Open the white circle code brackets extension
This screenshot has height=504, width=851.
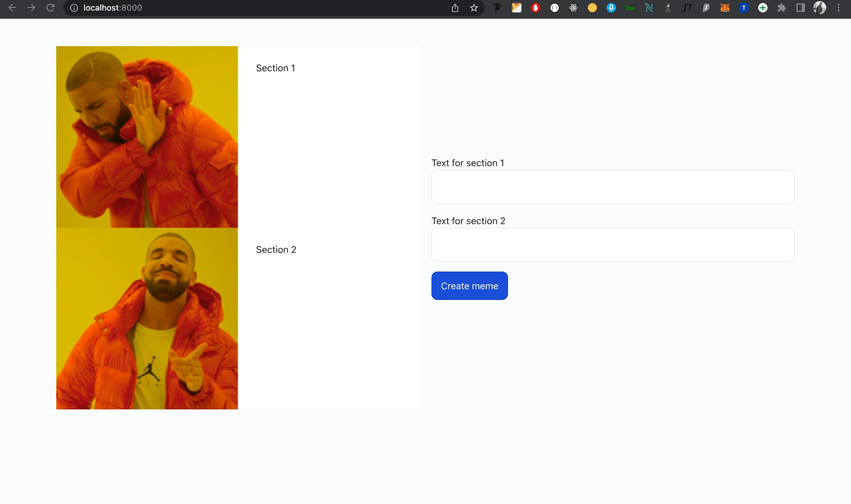pos(555,8)
